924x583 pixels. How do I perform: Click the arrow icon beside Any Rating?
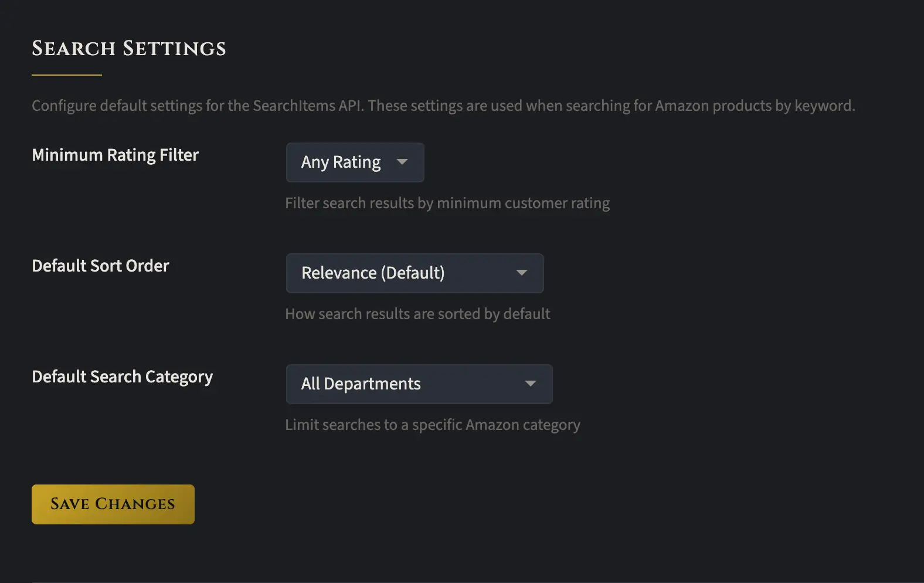tap(402, 162)
